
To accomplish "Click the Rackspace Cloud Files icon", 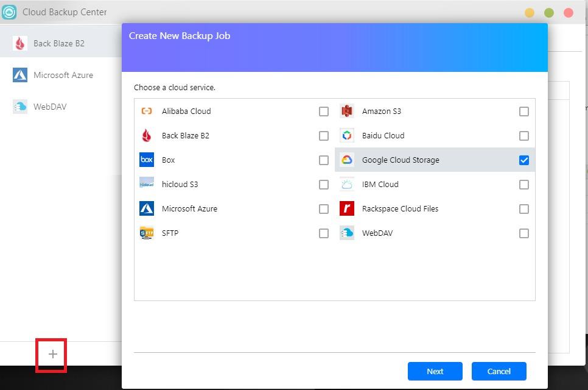I will (347, 208).
